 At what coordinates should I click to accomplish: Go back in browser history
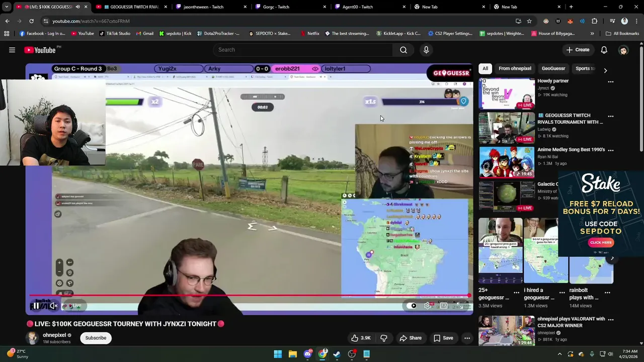[x=7, y=21]
